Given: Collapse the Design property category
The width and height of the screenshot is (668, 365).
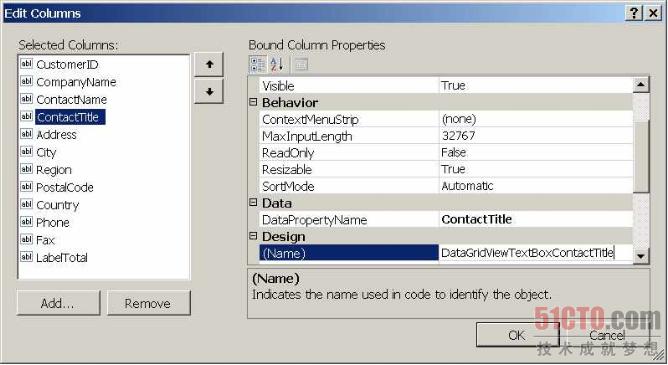Looking at the screenshot, I should click(x=253, y=236).
